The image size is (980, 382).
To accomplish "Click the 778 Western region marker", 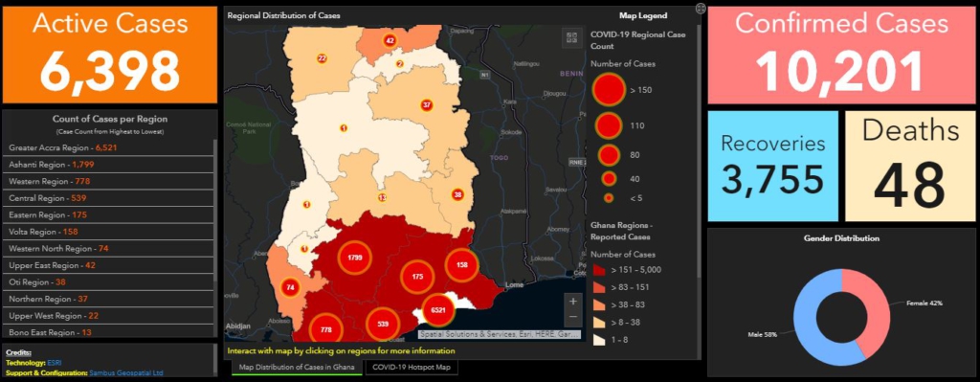I will 325,328.
